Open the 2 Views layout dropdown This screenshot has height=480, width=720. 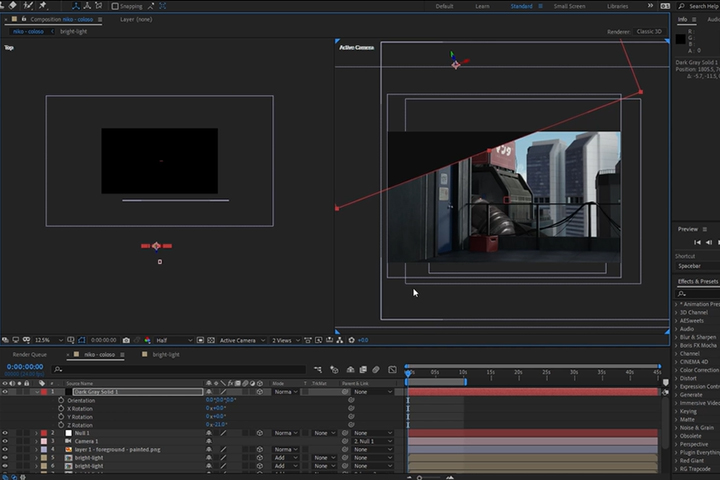(286, 340)
